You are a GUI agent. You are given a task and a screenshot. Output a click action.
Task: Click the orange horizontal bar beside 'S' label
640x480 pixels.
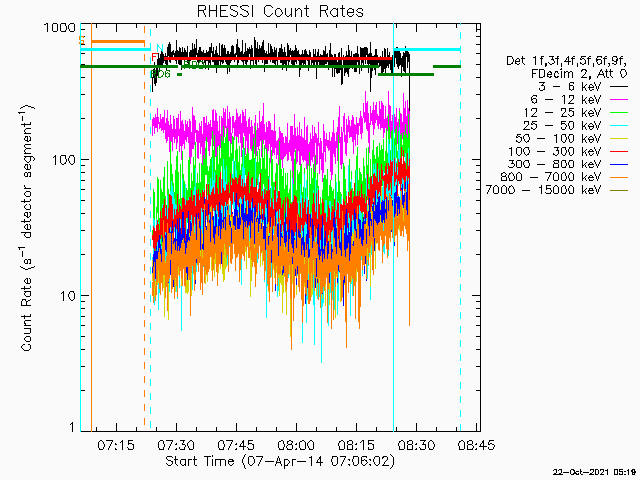tap(118, 41)
